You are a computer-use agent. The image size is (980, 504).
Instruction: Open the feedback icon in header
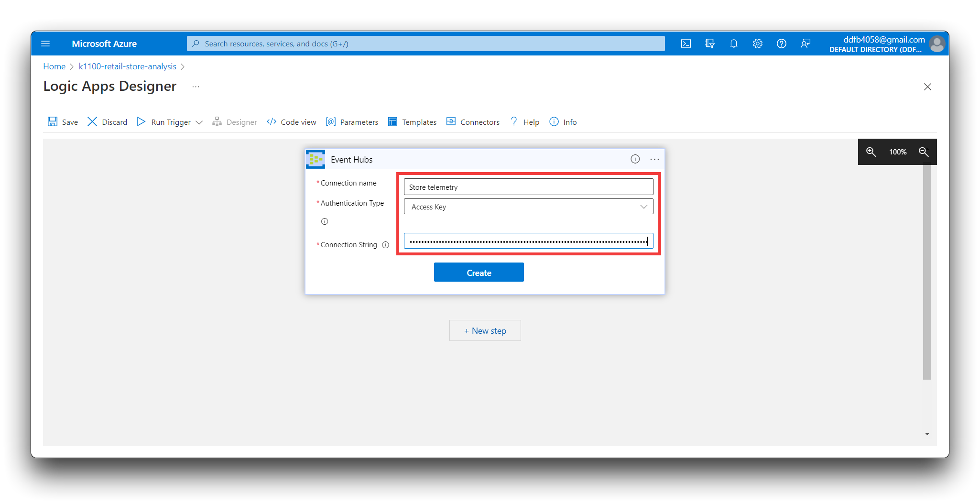[x=805, y=44]
